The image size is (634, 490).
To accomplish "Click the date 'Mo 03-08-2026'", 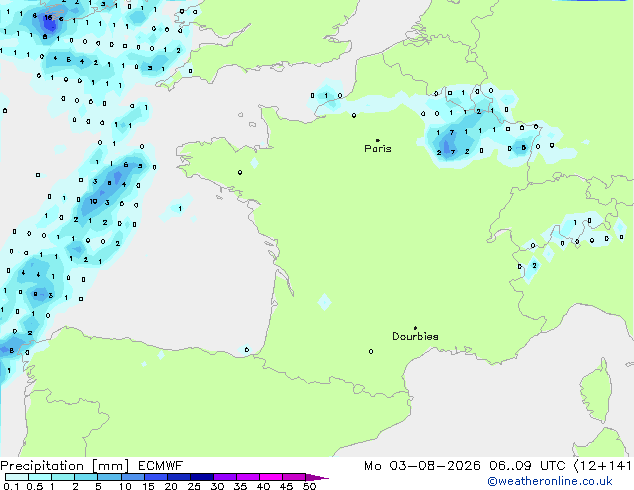I will [422, 466].
